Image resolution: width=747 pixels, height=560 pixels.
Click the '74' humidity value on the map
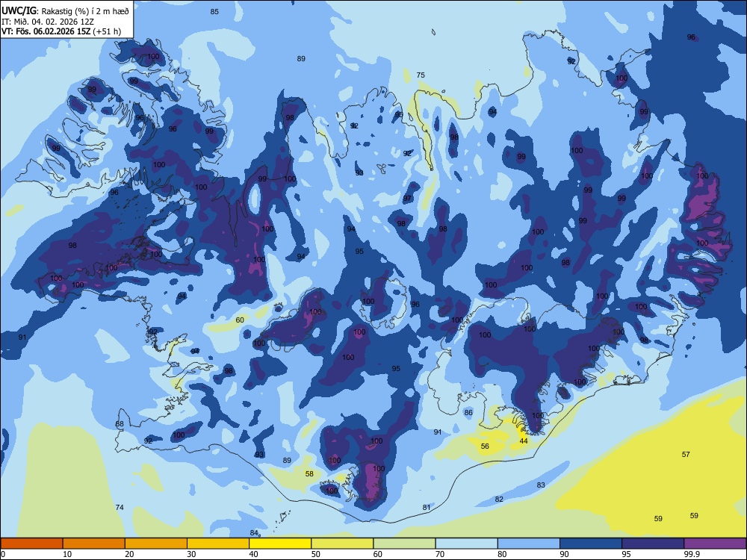pyautogui.click(x=120, y=507)
